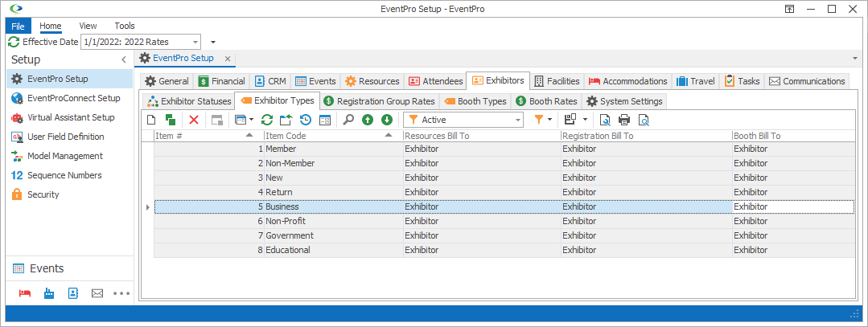This screenshot has width=868, height=327.
Task: Switch to the Events setup tab
Action: click(x=315, y=81)
